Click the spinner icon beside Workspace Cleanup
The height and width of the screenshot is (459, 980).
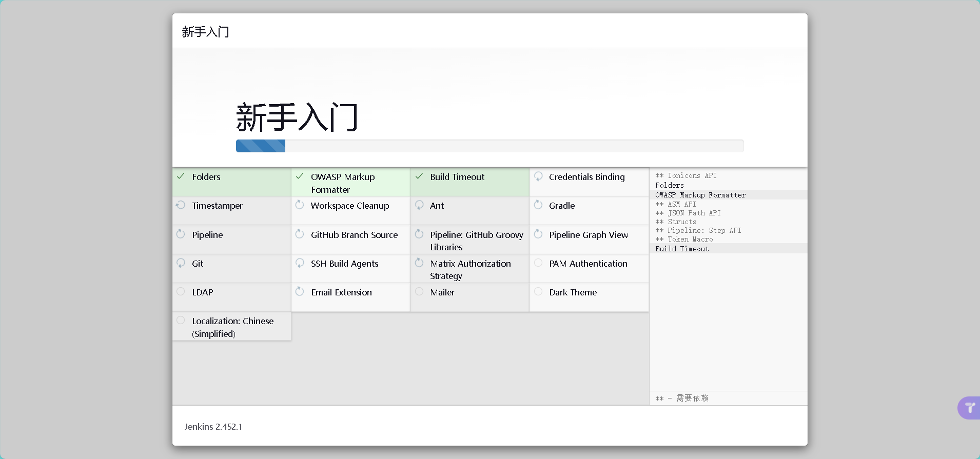tap(300, 205)
